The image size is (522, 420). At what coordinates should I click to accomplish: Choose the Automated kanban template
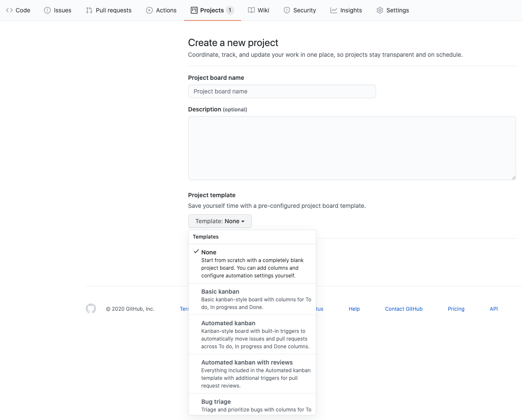pos(252,335)
